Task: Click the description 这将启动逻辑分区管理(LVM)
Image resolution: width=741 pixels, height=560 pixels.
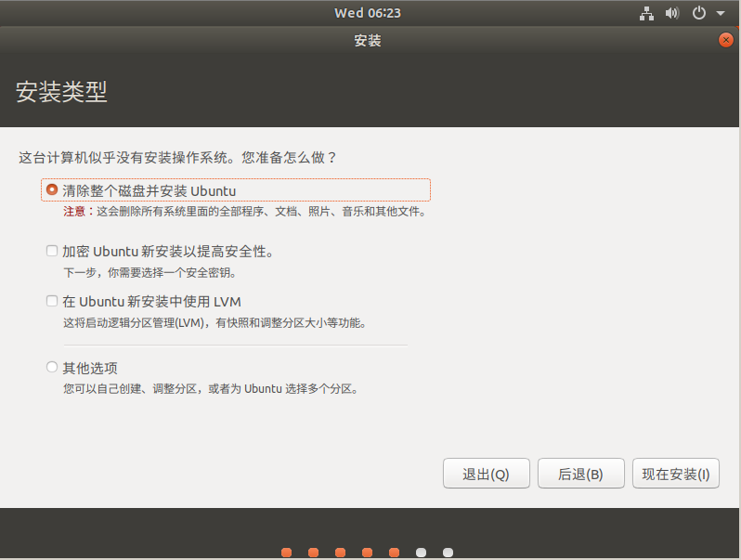Action: [x=134, y=323]
